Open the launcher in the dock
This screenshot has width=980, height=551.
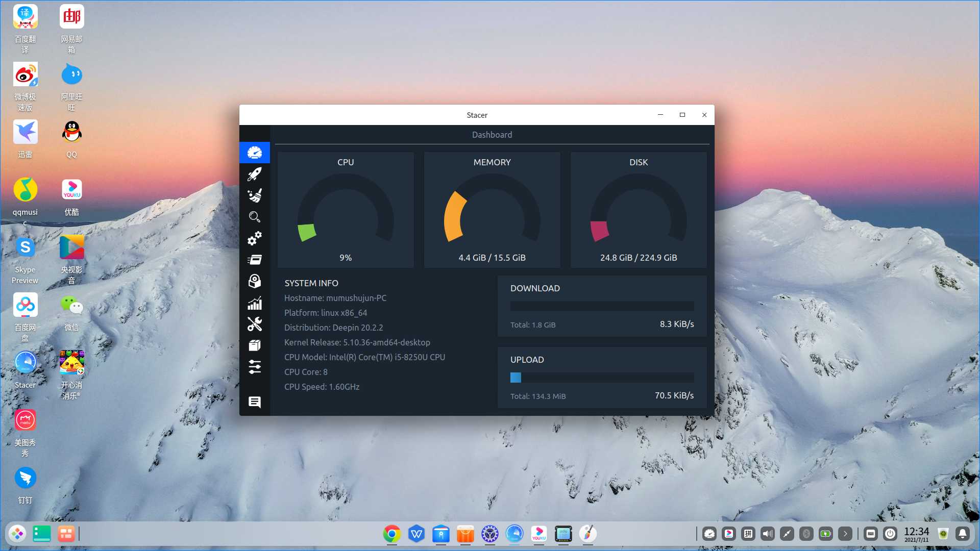[x=18, y=534]
